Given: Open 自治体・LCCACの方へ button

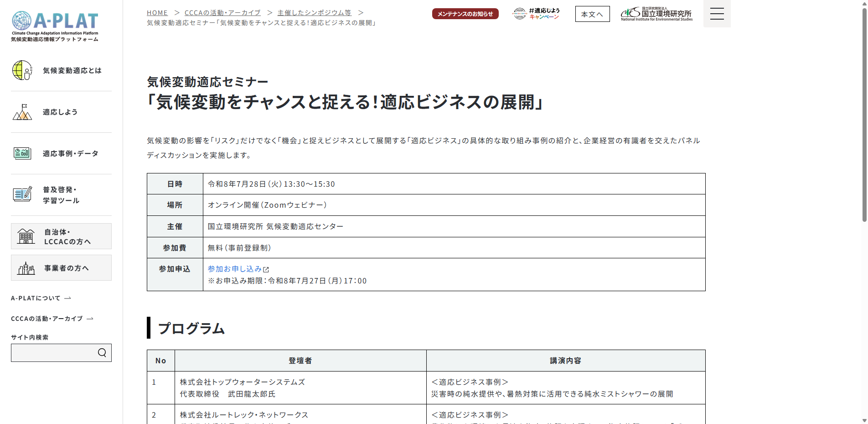Looking at the screenshot, I should coord(61,236).
